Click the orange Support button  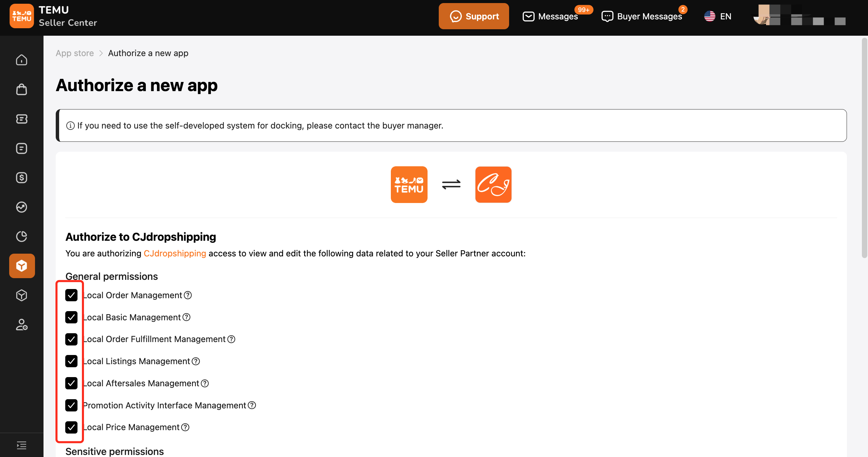pyautogui.click(x=473, y=16)
